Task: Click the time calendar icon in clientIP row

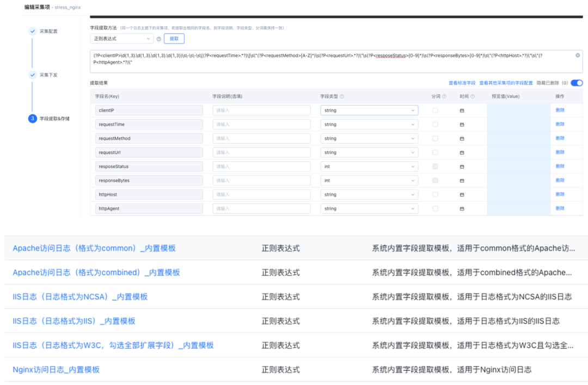Action: point(462,111)
